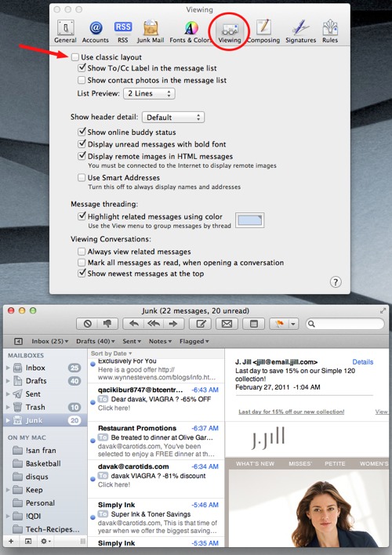Open Inbox (25) in the favorites bar
The image size is (392, 555).
coord(50,341)
